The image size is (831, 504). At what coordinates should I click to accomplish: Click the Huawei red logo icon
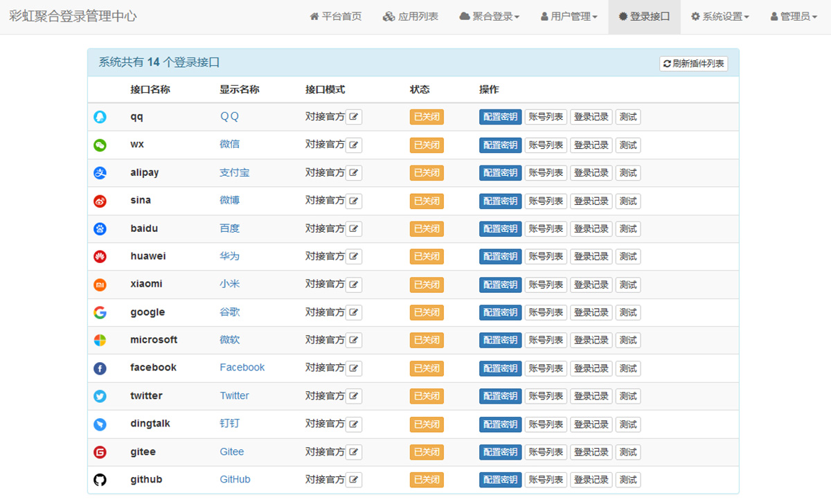pos(100,257)
